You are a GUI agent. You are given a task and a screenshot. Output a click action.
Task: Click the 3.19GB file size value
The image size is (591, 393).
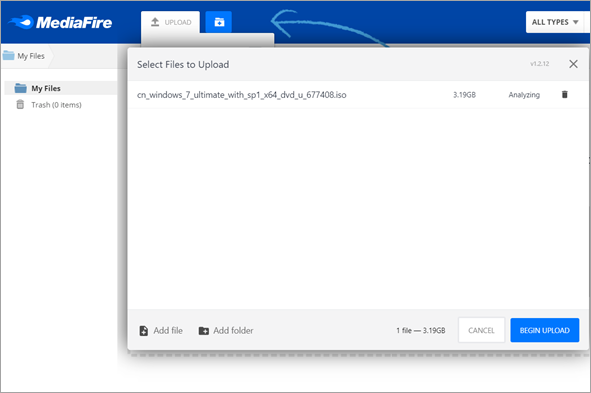464,95
